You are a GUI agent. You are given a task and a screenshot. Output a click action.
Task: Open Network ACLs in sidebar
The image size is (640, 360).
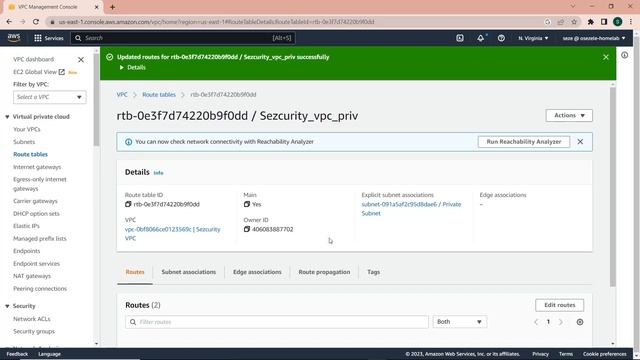click(x=32, y=319)
